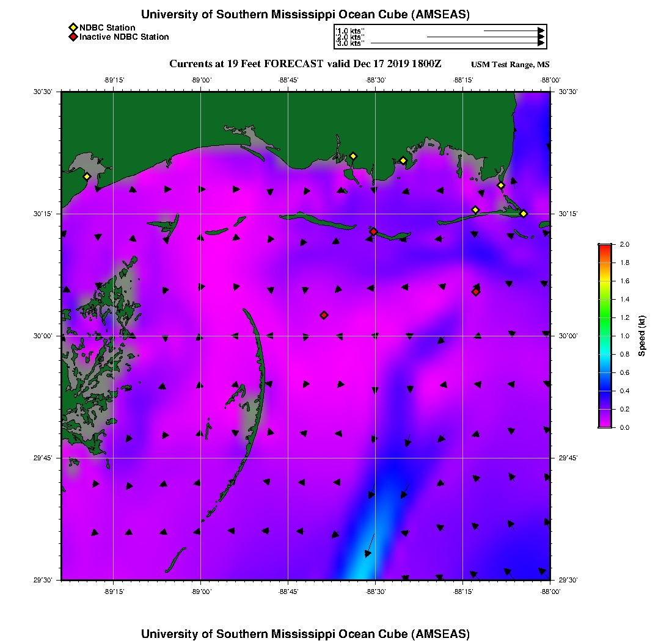672x641 pixels.
Task: Click the "USM Test Range, MS" label
Action: pos(510,65)
